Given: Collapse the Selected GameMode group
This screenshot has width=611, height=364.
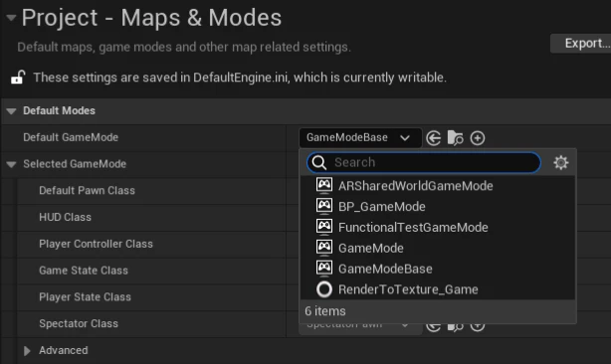Looking at the screenshot, I should 11,164.
